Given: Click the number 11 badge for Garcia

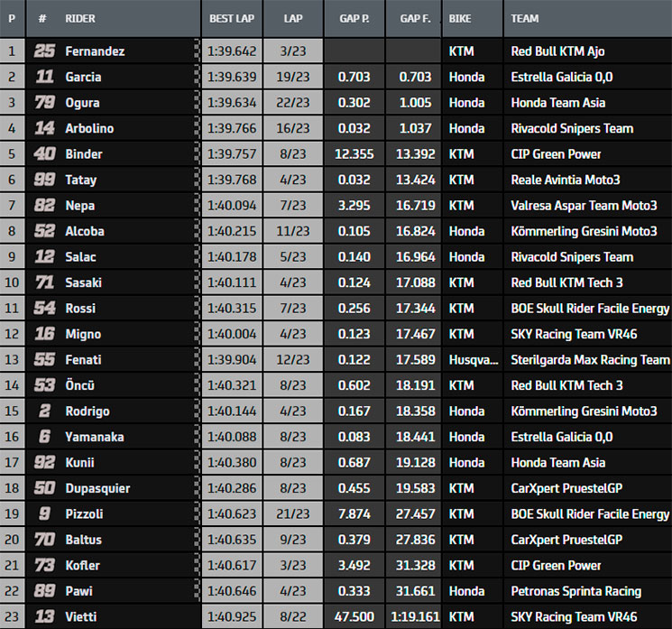Looking at the screenshot, I should 44,77.
